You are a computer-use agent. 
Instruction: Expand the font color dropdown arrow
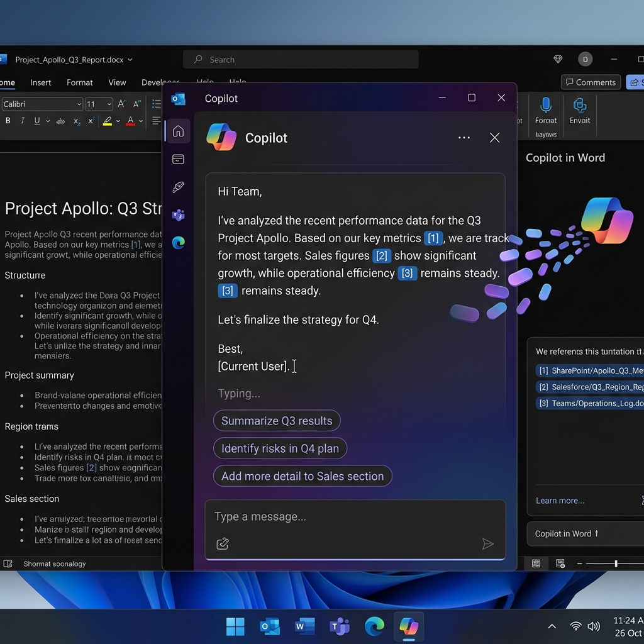pyautogui.click(x=140, y=121)
